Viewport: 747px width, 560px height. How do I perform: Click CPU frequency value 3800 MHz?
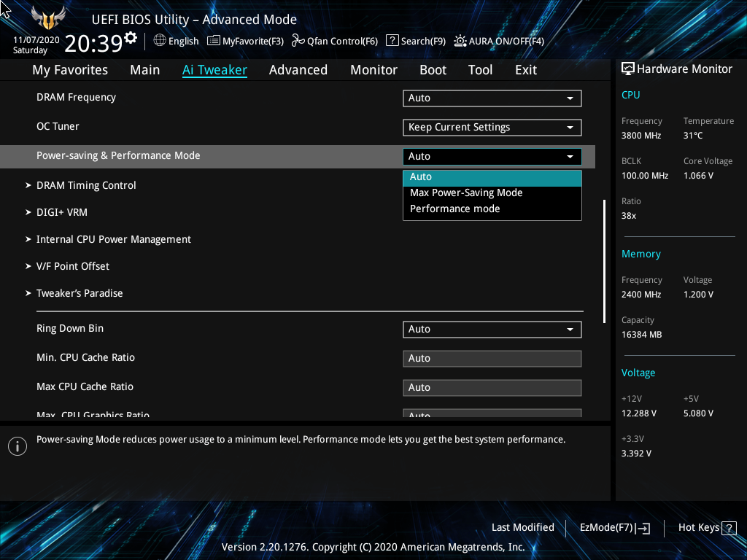click(x=641, y=136)
